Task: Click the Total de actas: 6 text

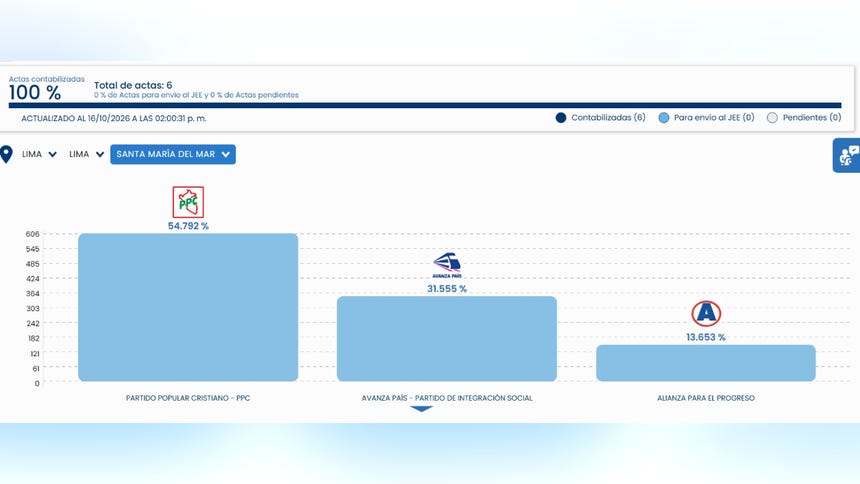Action: pyautogui.click(x=133, y=85)
